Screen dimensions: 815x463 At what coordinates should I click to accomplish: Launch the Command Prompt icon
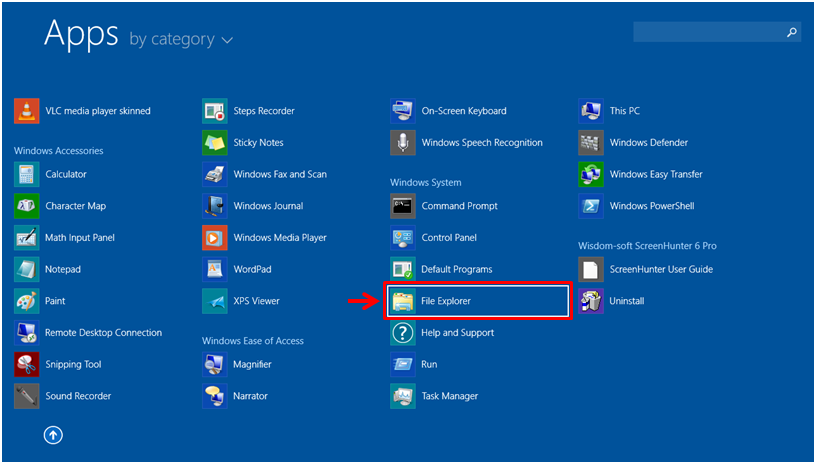[403, 206]
